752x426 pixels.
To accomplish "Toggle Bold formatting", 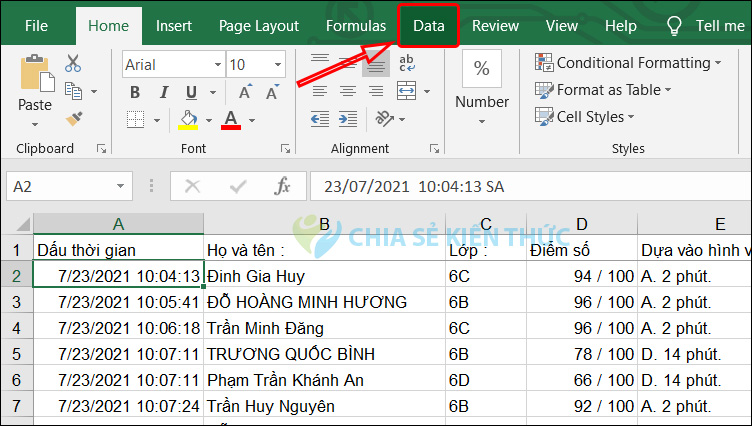I will [x=135, y=92].
